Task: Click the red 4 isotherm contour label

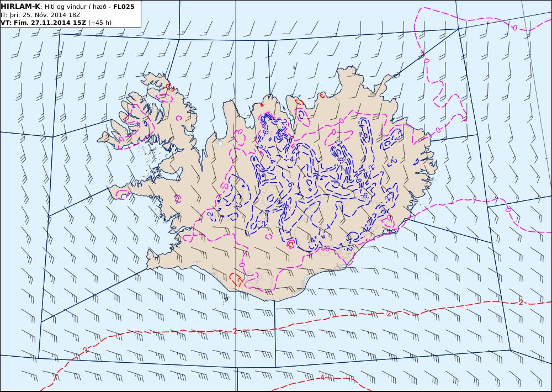Action: click(322, 378)
